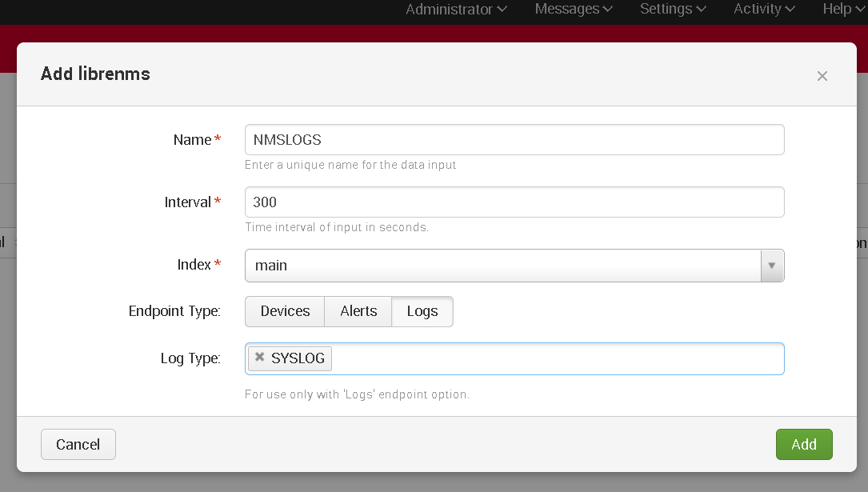Open the Messages menu

tap(568, 10)
